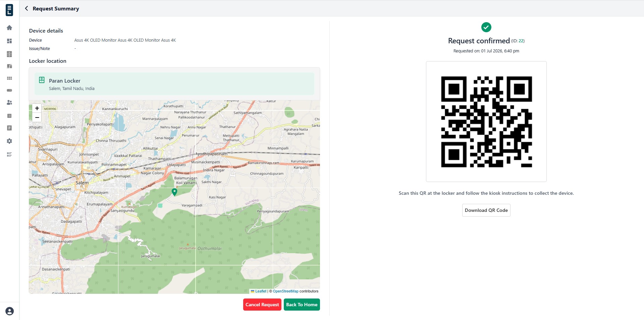Image resolution: width=644 pixels, height=320 pixels.
Task: Open the settings gear in the sidebar
Action: [9, 141]
